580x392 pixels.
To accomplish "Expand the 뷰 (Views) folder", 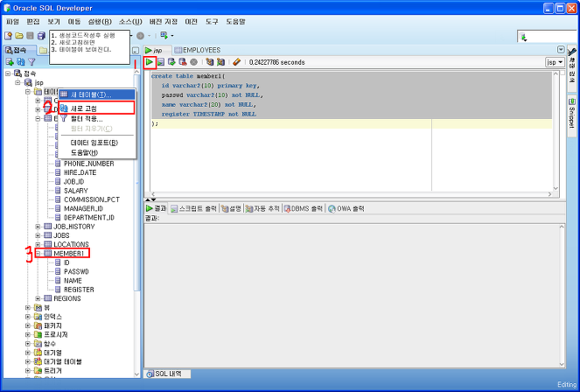I will pos(28,308).
